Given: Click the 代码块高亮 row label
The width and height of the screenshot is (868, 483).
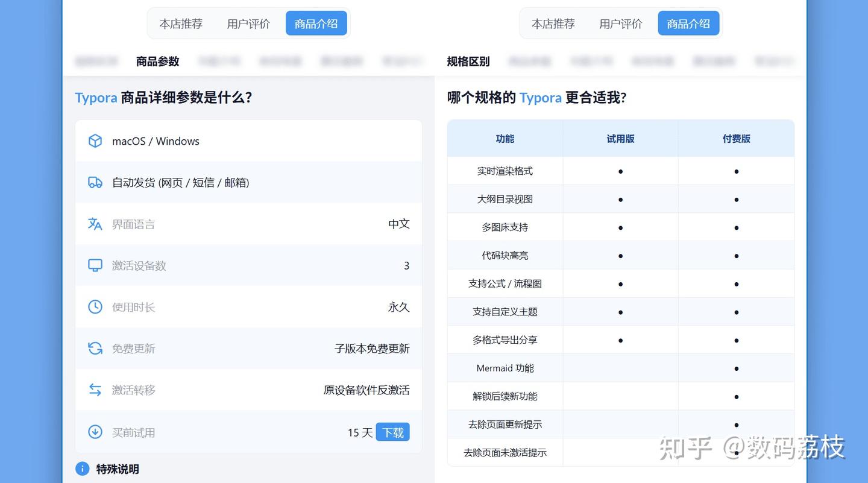Looking at the screenshot, I should pyautogui.click(x=505, y=256).
